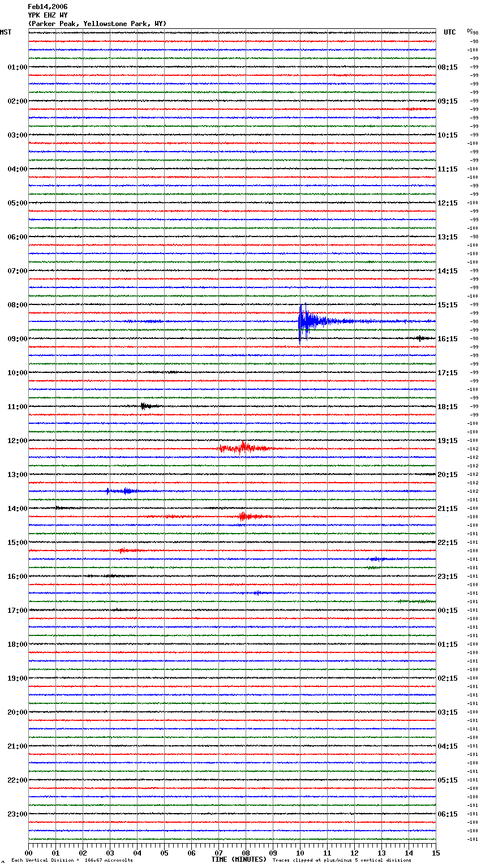Viewport: 481px width, 868px height.
Task: Click the 16:15 UTC time label
Action: click(448, 339)
